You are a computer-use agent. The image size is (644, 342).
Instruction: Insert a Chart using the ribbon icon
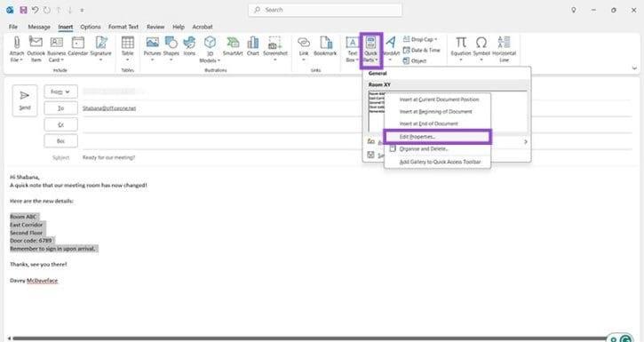click(x=253, y=43)
